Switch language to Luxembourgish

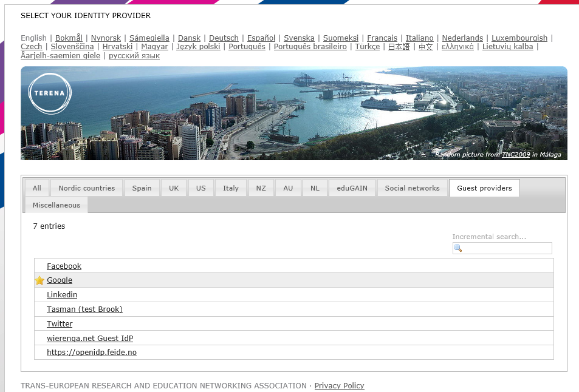pos(519,38)
